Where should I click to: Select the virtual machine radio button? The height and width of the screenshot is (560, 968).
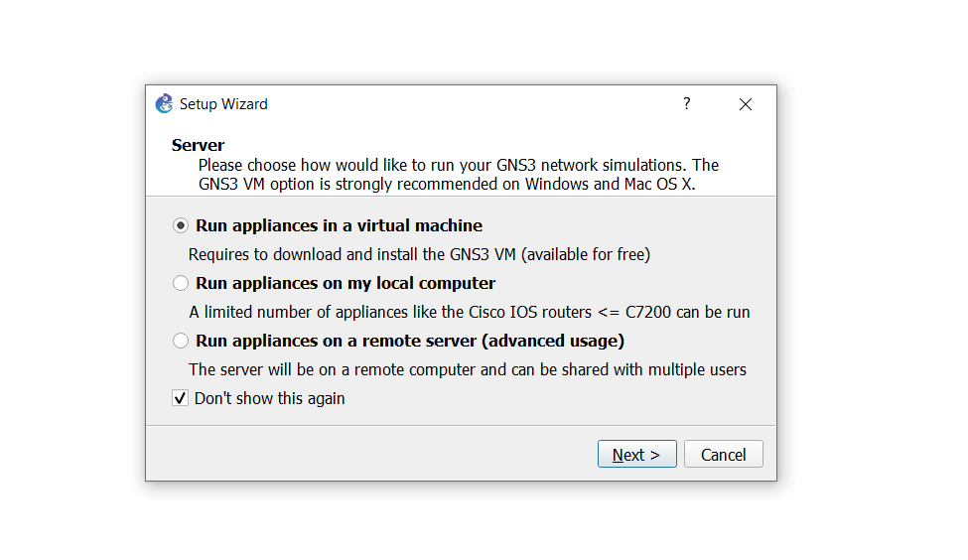(x=181, y=225)
